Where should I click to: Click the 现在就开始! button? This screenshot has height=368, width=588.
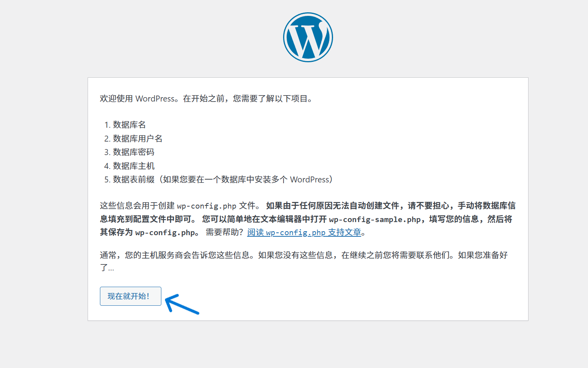[130, 296]
